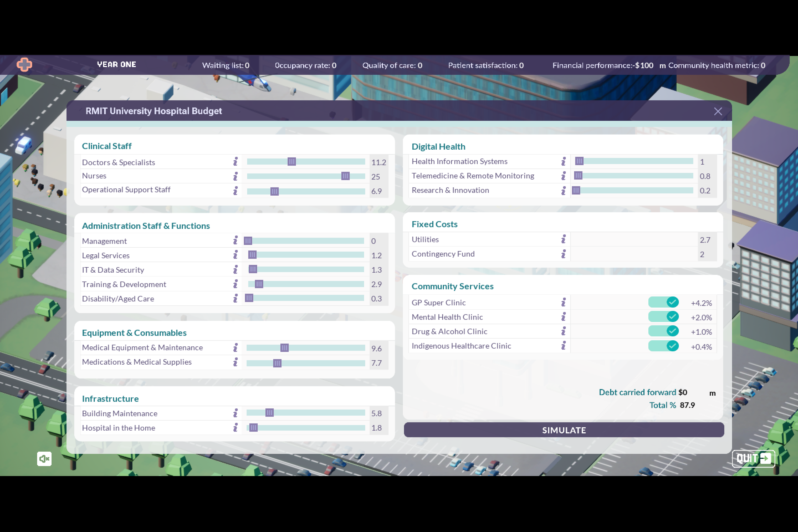
Task: Open Hospital in the Home info icon
Action: [236, 428]
